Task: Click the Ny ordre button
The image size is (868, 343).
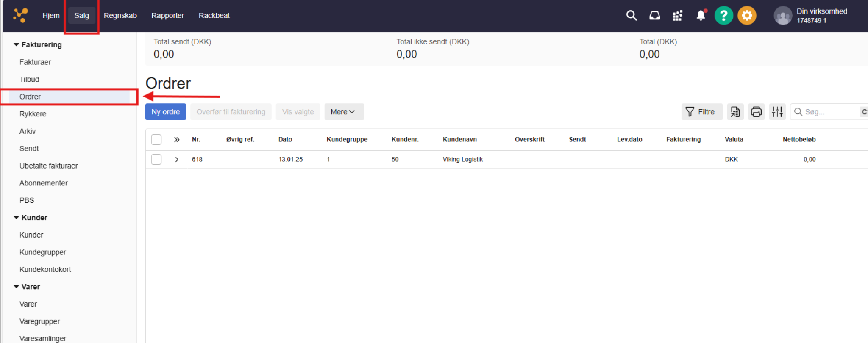Action: [165, 112]
